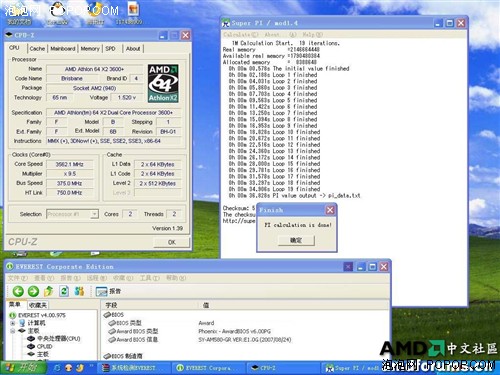The image size is (500, 375).
Task: Select the SPD tab in CPU-Z
Action: pyautogui.click(x=110, y=49)
